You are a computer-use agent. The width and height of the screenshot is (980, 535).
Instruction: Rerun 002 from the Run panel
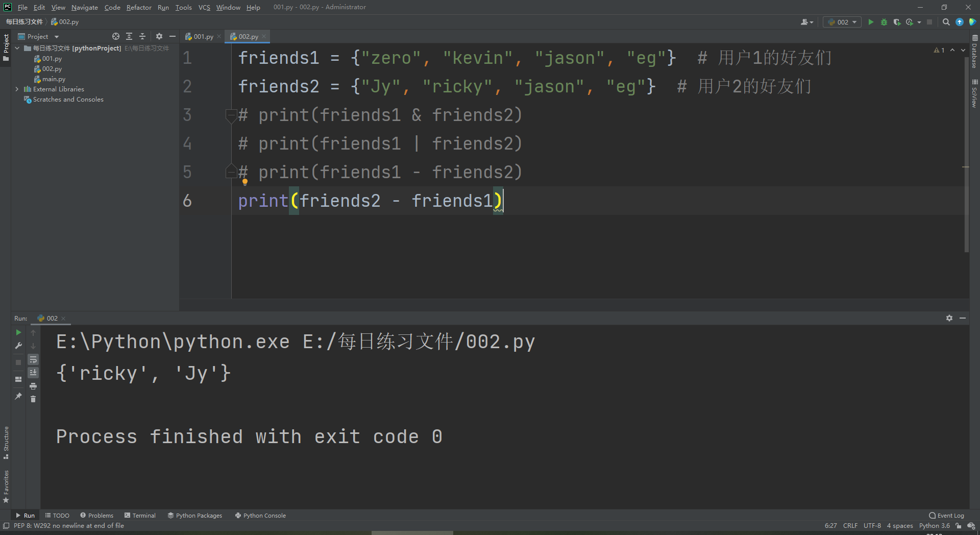coord(18,332)
